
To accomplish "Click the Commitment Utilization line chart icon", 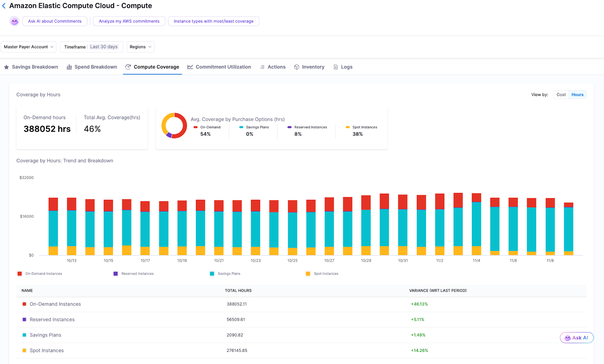I will 190,67.
